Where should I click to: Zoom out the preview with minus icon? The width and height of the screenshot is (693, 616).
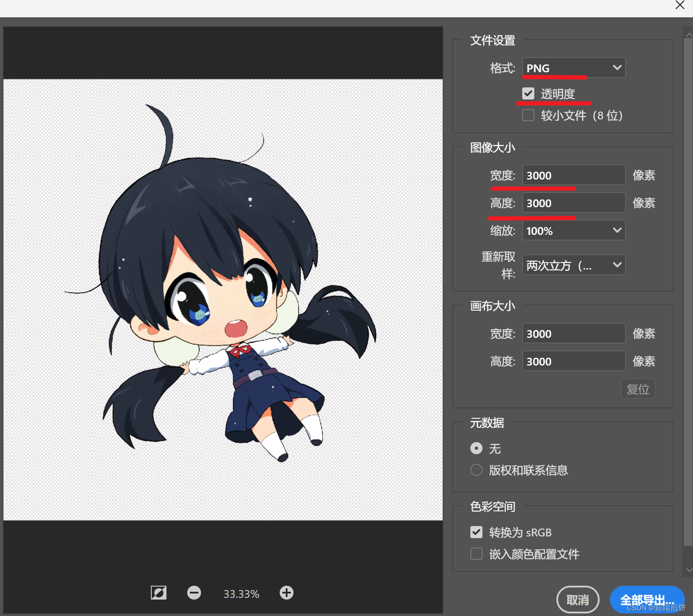pos(194,593)
